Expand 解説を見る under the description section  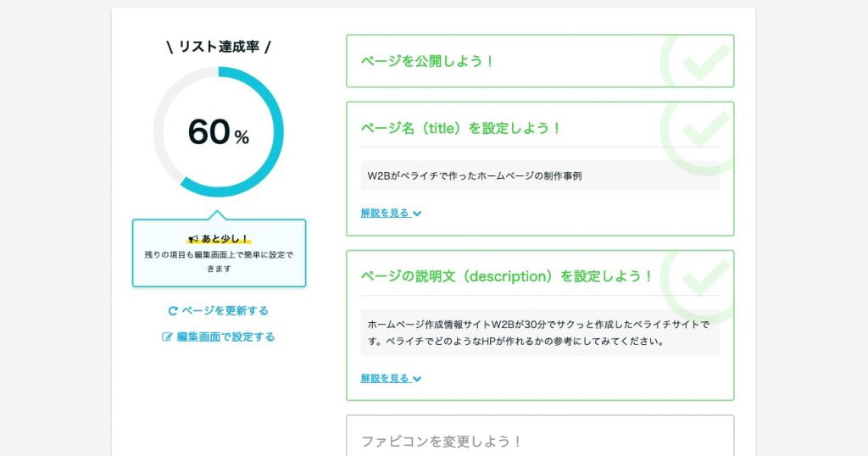click(x=385, y=379)
